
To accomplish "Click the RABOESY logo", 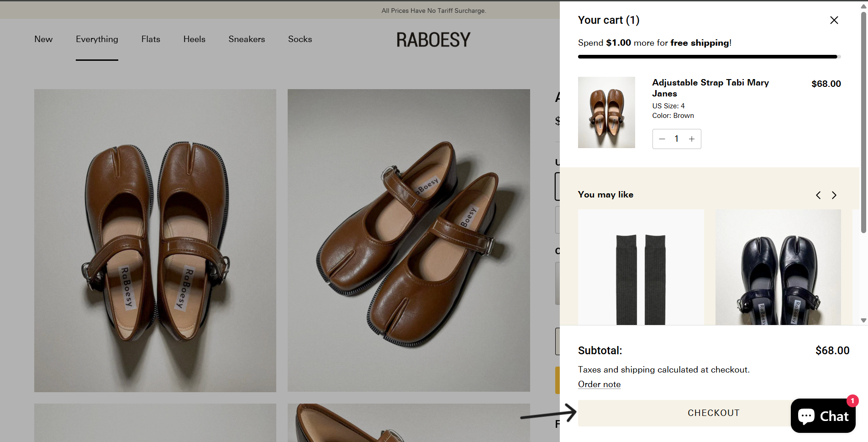I will 433,40.
